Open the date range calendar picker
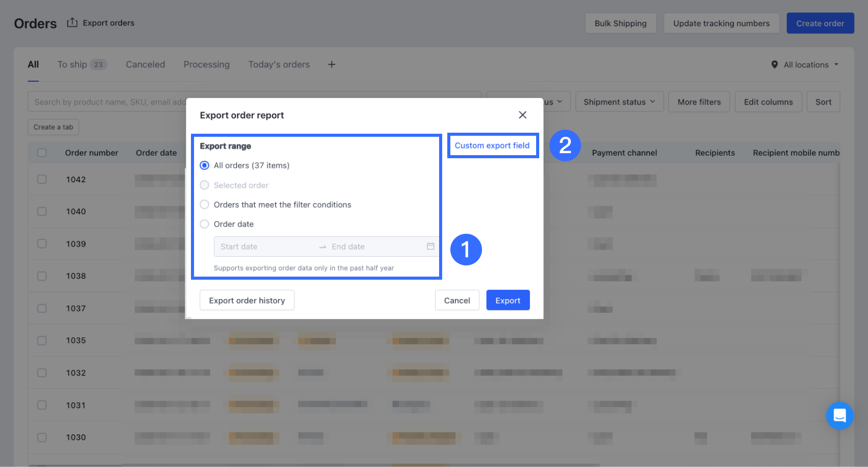The image size is (868, 467). 430,247
